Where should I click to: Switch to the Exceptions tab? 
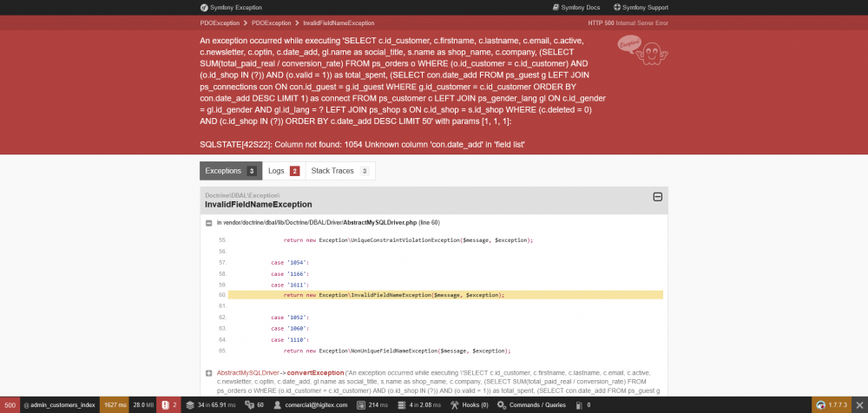[x=231, y=171]
